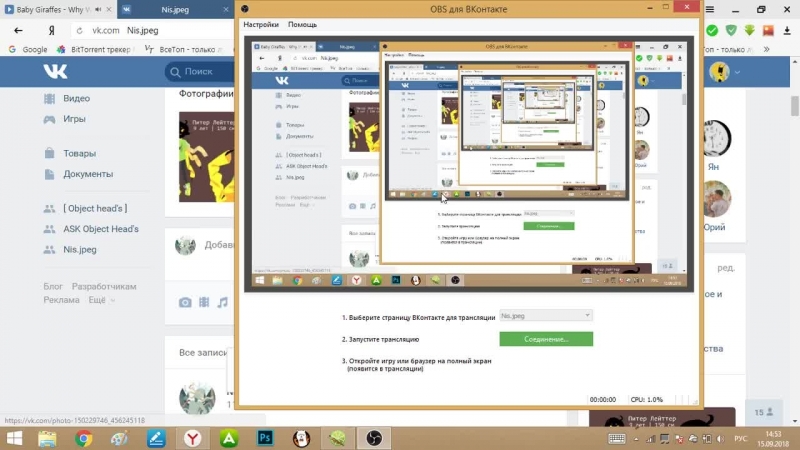Reload the page with refresh icon
This screenshot has height=450, width=800.
pyautogui.click(x=79, y=31)
